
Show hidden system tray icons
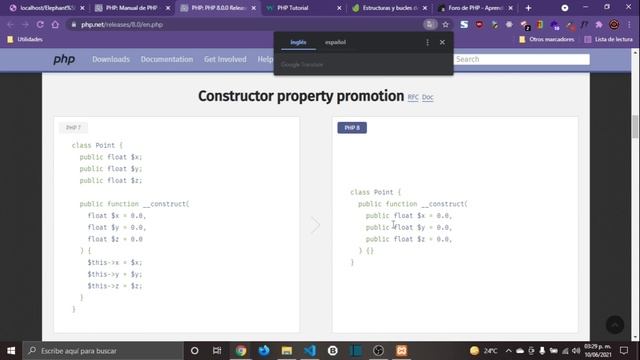pyautogui.click(x=508, y=351)
